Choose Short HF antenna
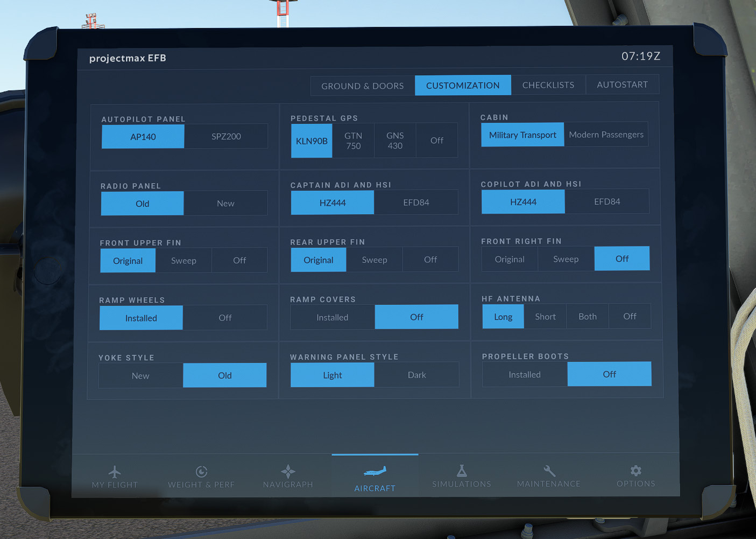The image size is (756, 539). click(x=545, y=316)
